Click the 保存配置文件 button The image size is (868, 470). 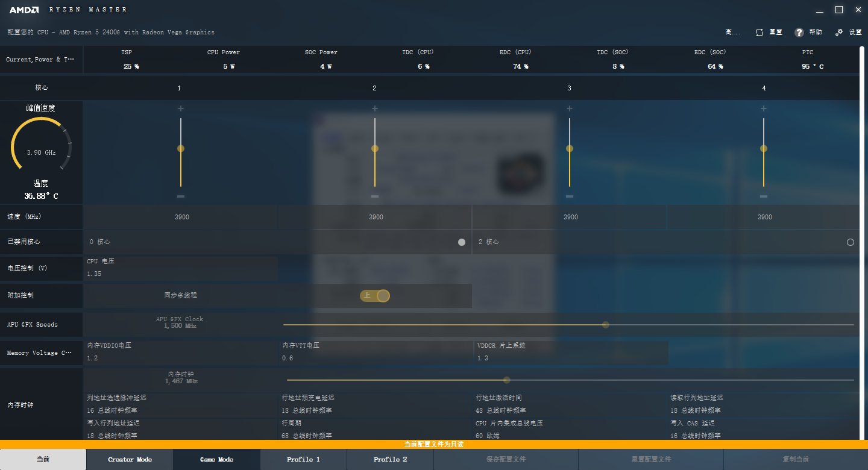(x=506, y=459)
